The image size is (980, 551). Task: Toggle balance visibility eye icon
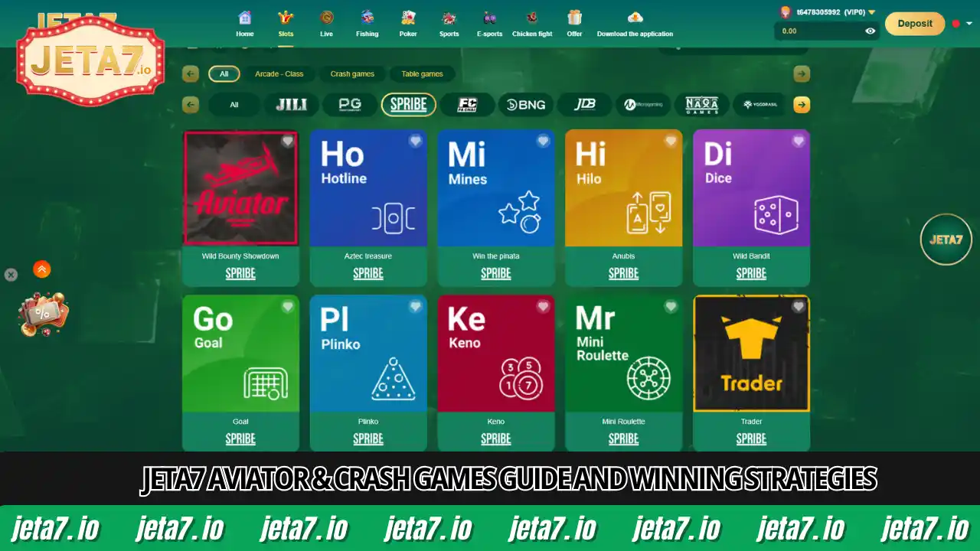[870, 31]
